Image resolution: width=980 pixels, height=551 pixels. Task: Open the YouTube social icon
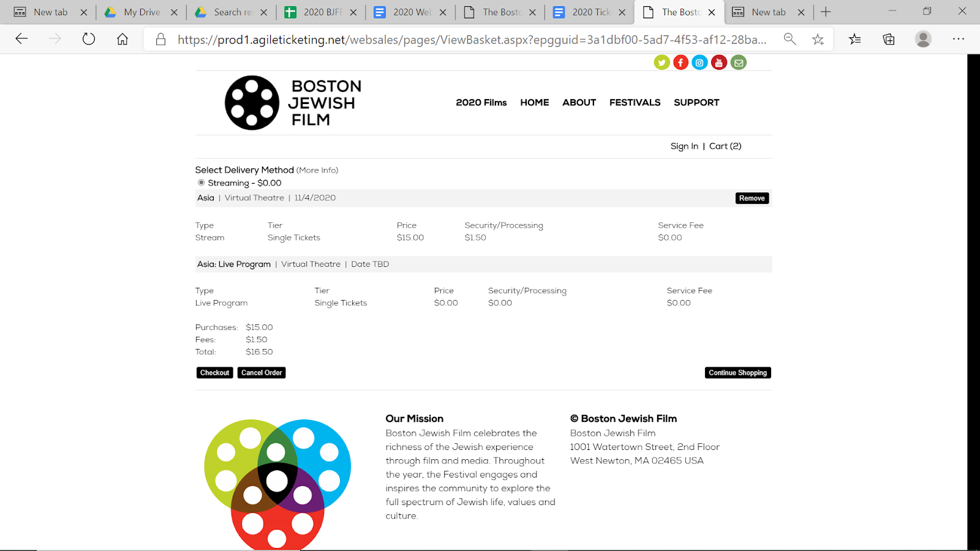coord(719,62)
